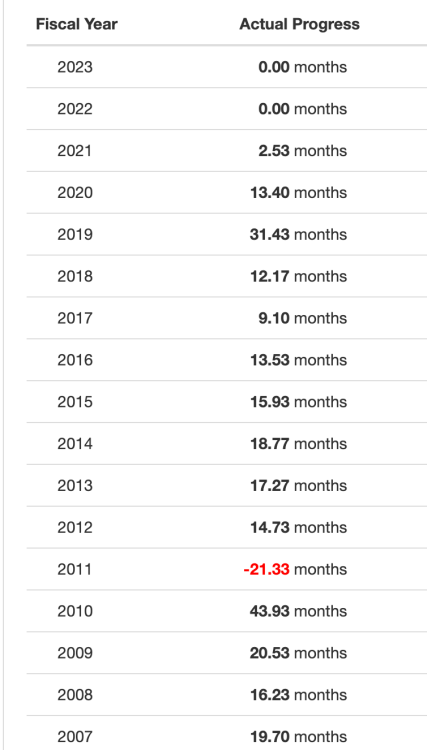
Task: Select the 2023 fiscal year row
Action: [x=227, y=67]
